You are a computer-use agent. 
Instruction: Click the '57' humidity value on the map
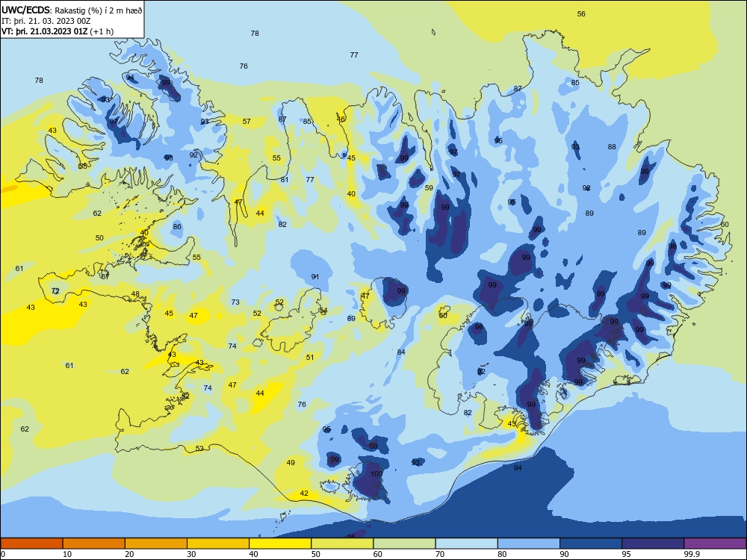tap(247, 122)
